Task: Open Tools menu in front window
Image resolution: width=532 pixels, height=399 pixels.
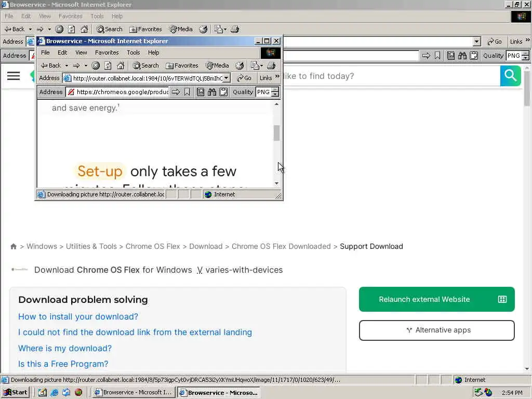Action: pyautogui.click(x=134, y=52)
